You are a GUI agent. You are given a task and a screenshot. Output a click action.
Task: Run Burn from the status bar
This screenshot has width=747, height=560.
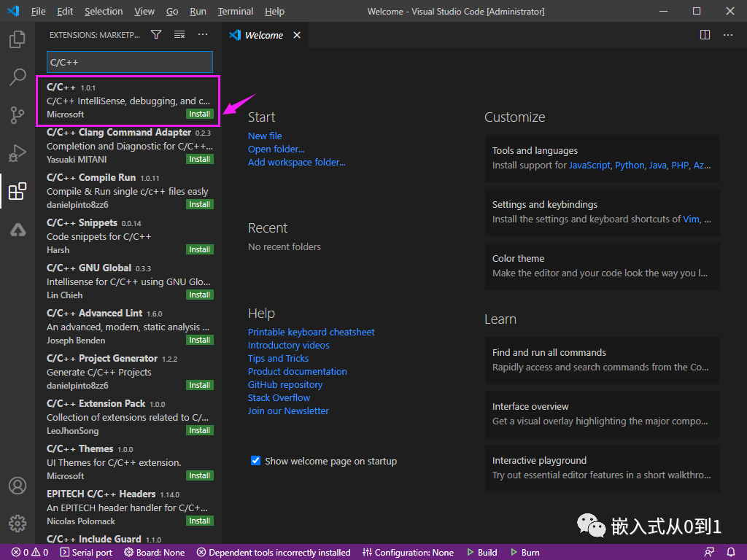point(525,553)
